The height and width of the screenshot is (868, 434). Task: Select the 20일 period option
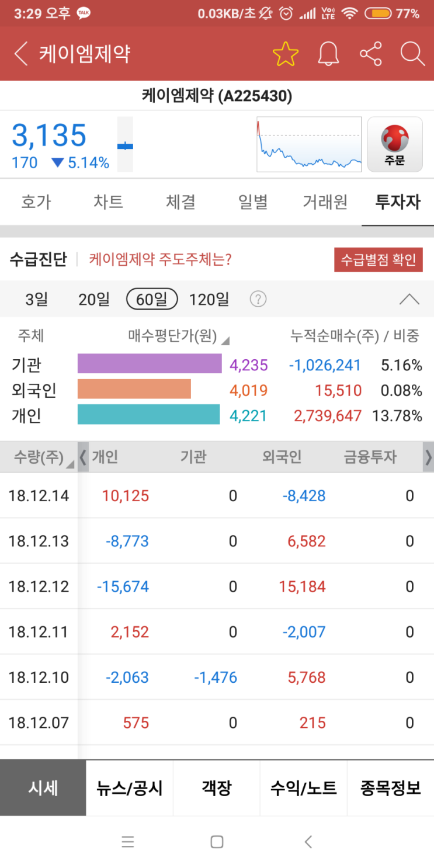click(x=94, y=300)
